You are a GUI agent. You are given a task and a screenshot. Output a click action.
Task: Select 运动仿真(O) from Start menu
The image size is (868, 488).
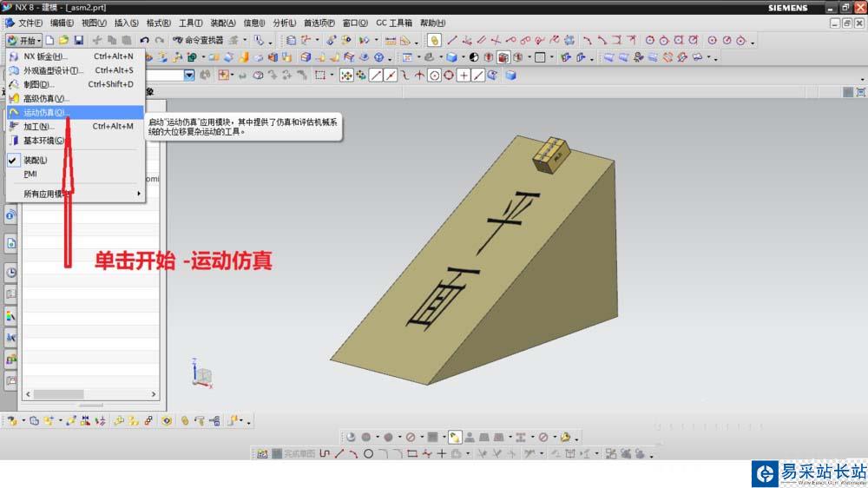coord(75,112)
